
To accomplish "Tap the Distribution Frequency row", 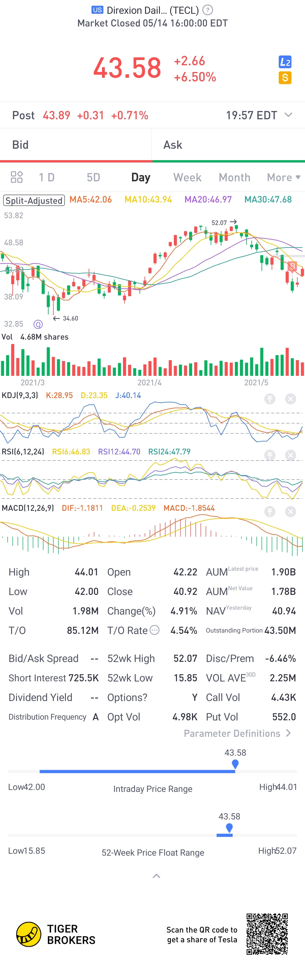I will [x=54, y=717].
